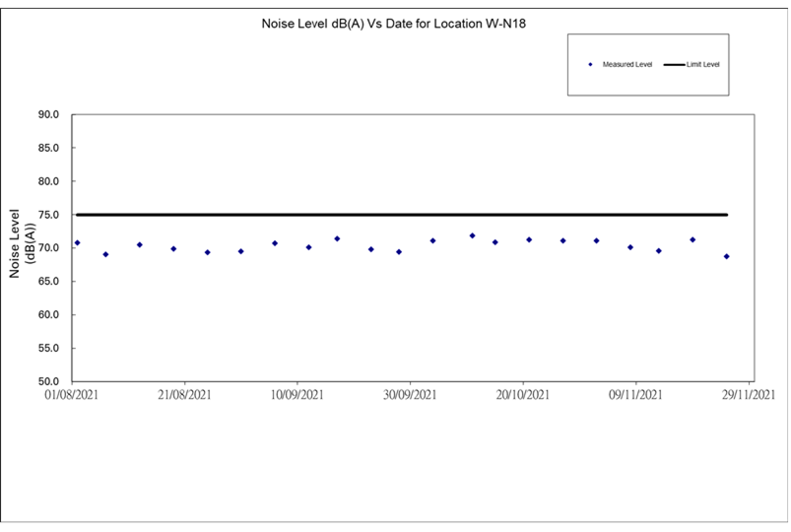Click the 20/10/2021 date label
791x532 pixels.
(522, 395)
